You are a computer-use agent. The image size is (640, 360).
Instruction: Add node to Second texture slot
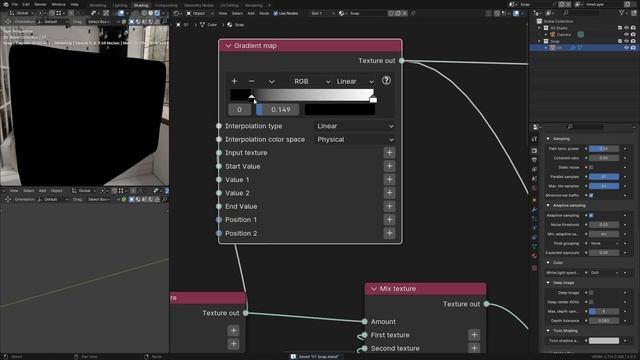[474, 348]
